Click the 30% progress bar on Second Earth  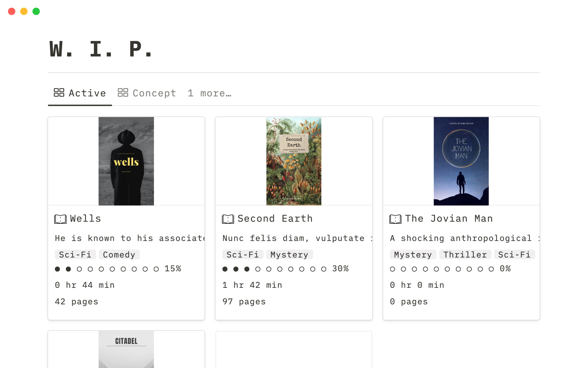tap(285, 269)
